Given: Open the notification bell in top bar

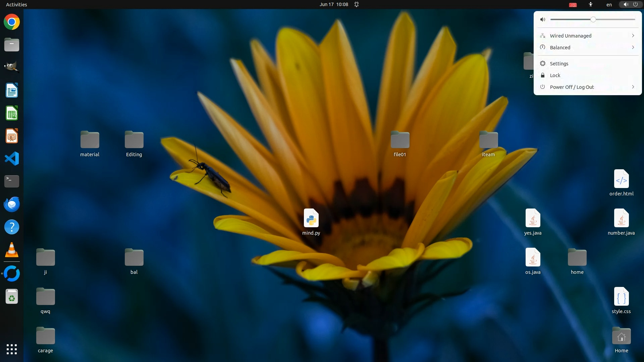Looking at the screenshot, I should tap(357, 4).
